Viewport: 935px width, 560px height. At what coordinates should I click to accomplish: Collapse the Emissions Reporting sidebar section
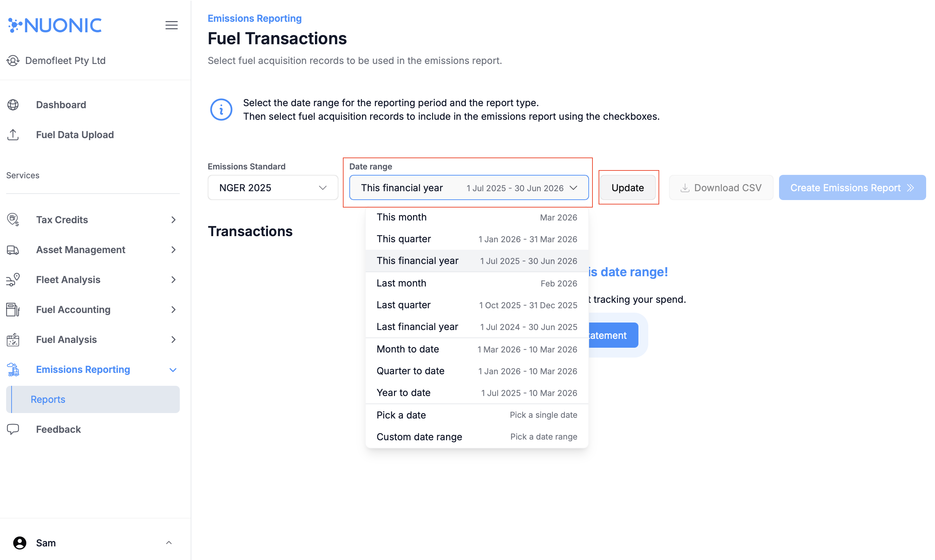point(173,370)
